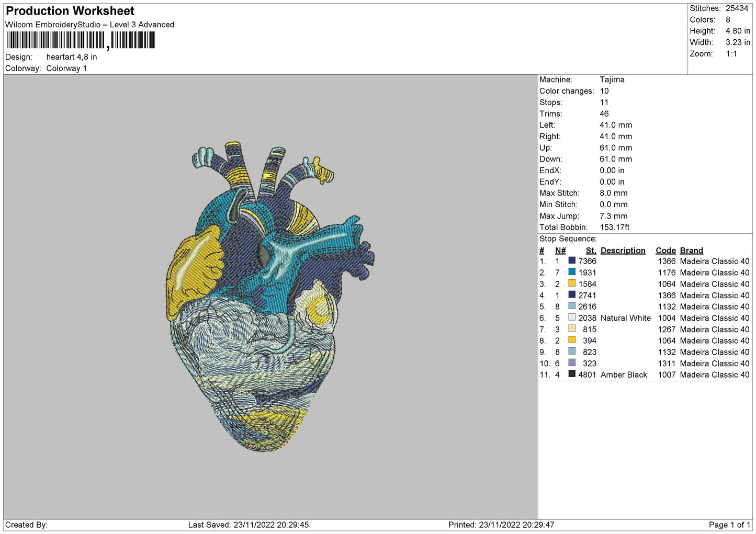
Task: Select the light blue swatch for stop 9
Action: coord(572,351)
